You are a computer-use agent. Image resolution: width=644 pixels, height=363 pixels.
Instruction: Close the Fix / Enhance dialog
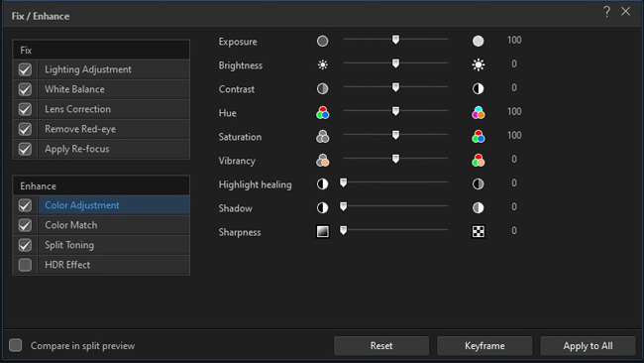625,12
